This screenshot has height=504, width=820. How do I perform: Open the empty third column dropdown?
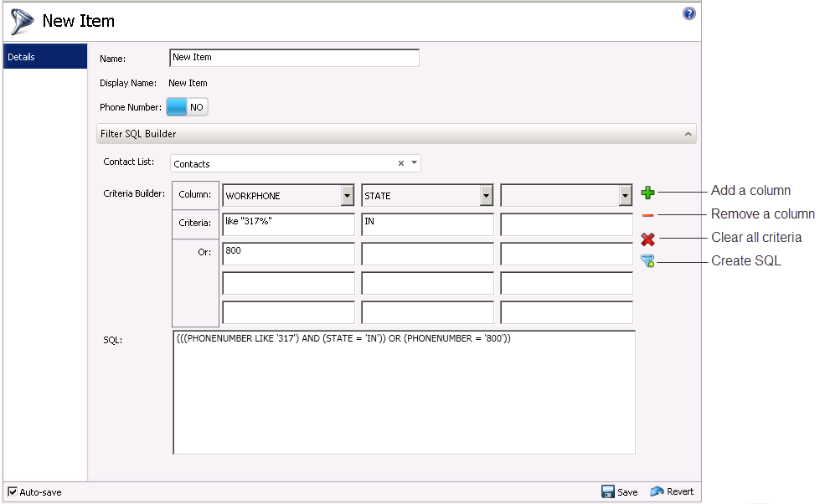[x=624, y=196]
